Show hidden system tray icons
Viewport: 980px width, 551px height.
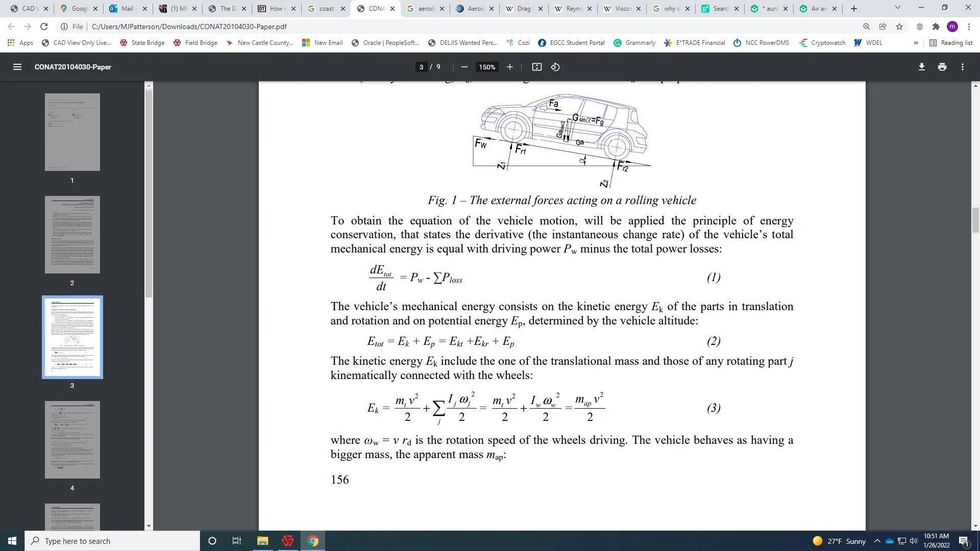click(x=877, y=541)
